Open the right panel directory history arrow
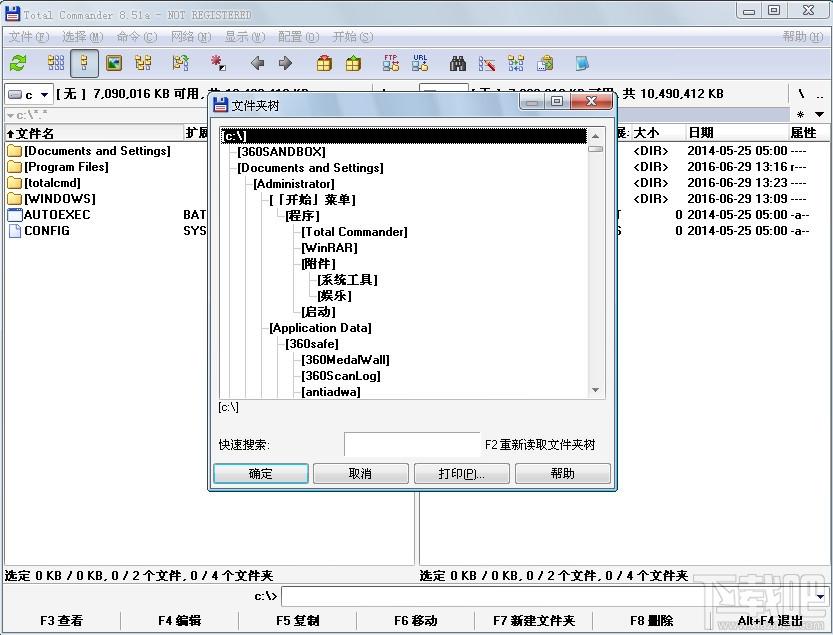The image size is (833, 635). tap(819, 114)
